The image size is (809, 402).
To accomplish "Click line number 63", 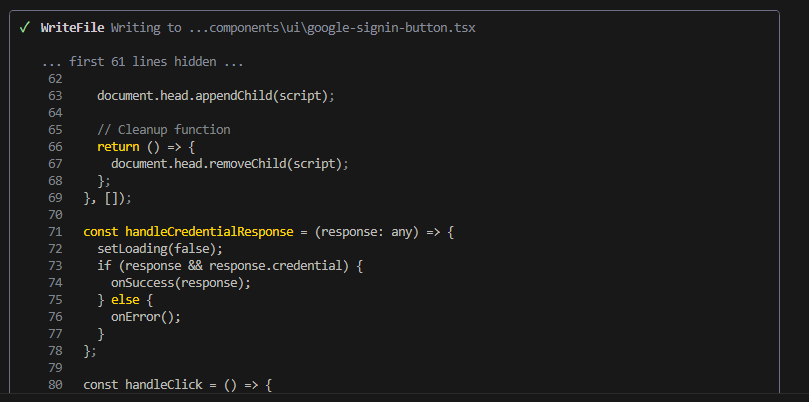I will [55, 96].
